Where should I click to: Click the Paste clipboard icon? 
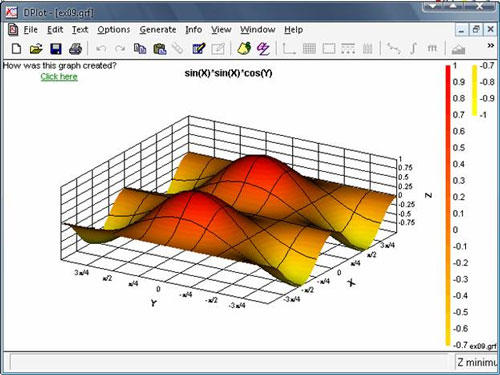tap(160, 49)
